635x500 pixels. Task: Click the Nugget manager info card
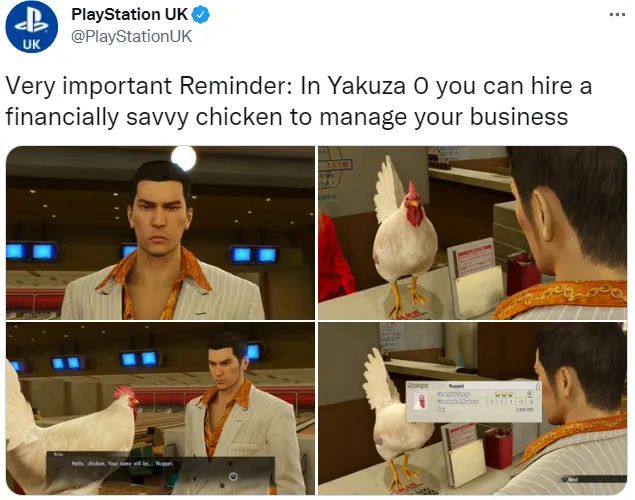click(473, 401)
